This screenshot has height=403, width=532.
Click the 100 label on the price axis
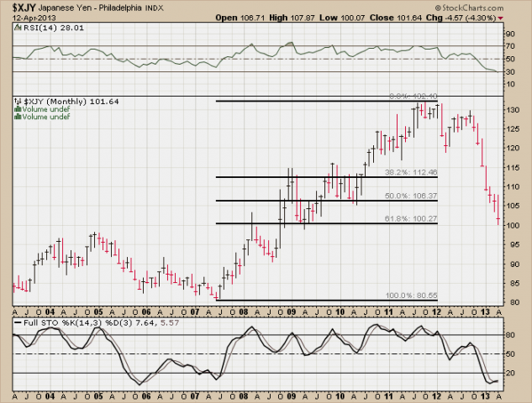512,225
